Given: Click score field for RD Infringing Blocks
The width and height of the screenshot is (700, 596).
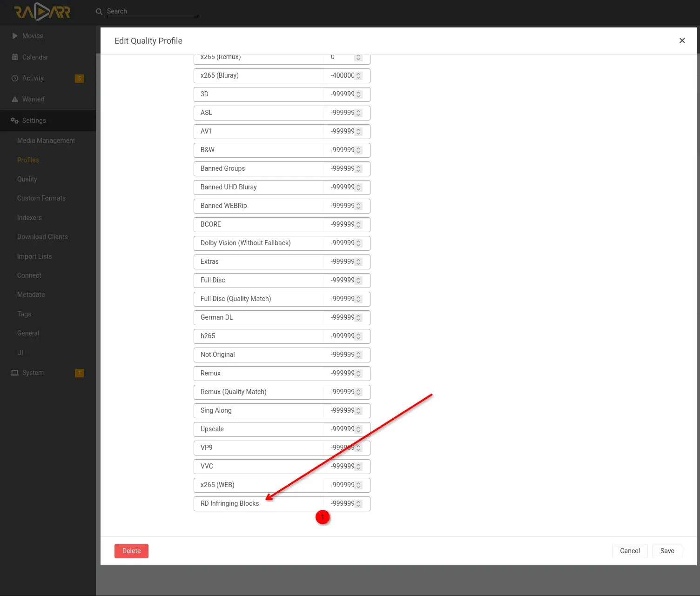Looking at the screenshot, I should pos(347,504).
